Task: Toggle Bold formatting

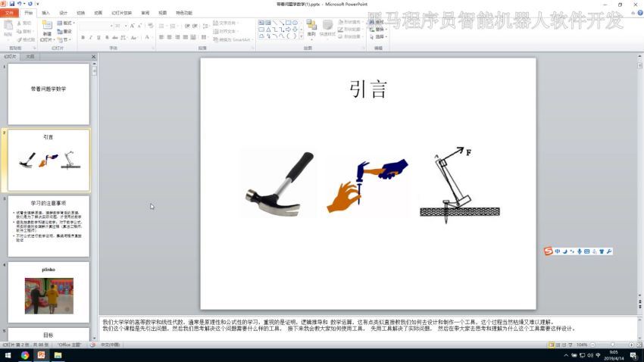Action: click(83, 37)
